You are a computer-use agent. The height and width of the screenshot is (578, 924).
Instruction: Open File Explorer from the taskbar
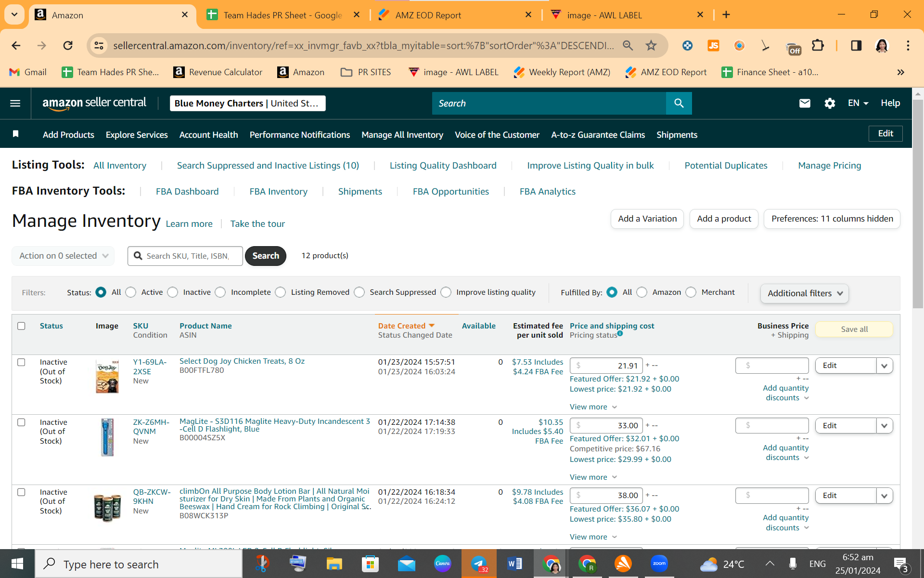(x=334, y=564)
